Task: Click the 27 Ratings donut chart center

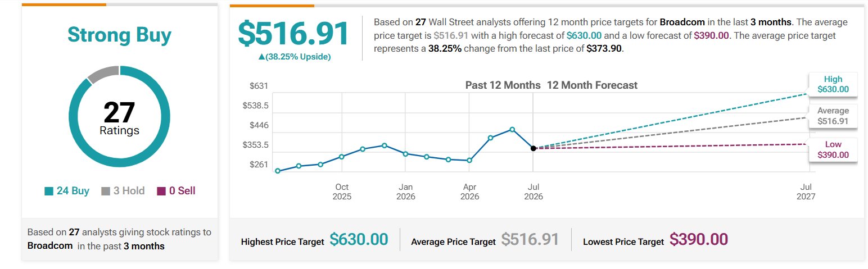Action: pyautogui.click(x=119, y=117)
